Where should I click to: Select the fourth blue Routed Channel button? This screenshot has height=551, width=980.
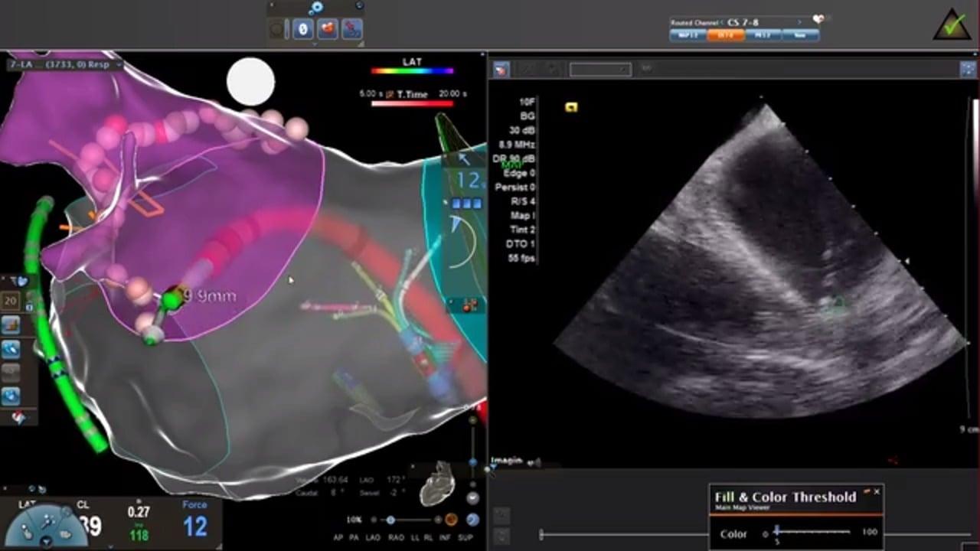click(x=800, y=35)
